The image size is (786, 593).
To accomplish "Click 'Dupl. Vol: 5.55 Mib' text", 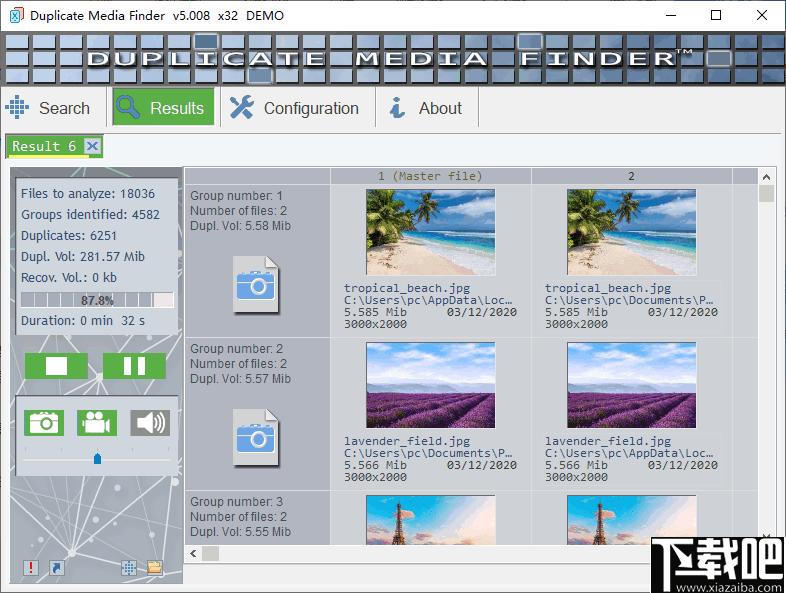I will [x=240, y=531].
